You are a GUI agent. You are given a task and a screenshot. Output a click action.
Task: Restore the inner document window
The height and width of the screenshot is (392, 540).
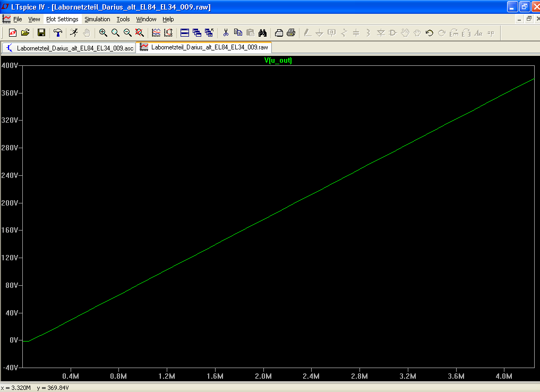point(529,19)
